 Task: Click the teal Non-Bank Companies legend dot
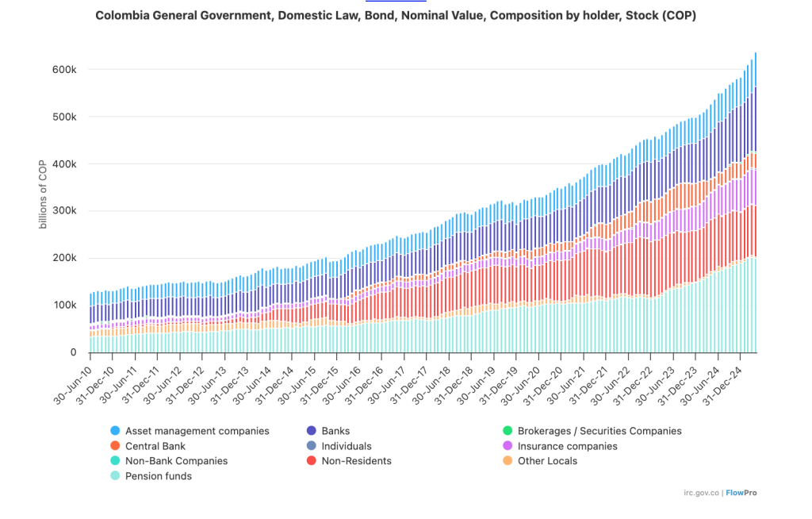click(116, 461)
